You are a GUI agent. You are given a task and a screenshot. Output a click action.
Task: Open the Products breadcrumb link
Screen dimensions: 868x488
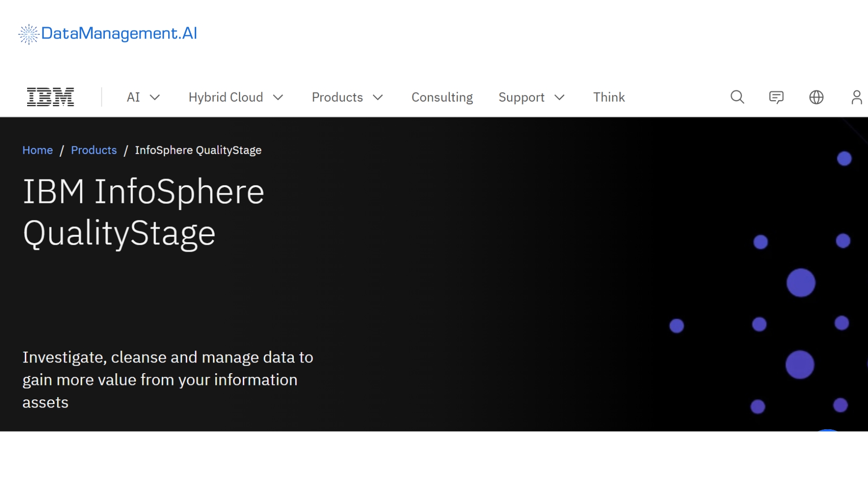94,150
